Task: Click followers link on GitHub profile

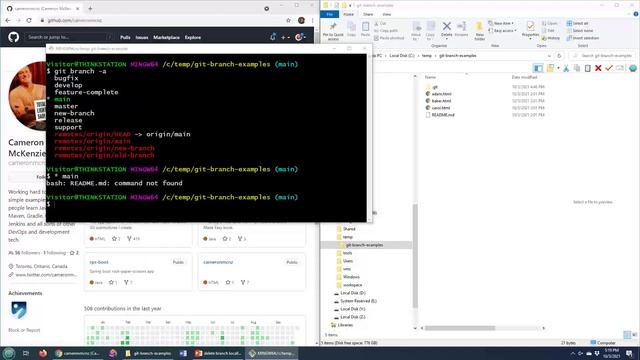Action: pyautogui.click(x=24, y=253)
